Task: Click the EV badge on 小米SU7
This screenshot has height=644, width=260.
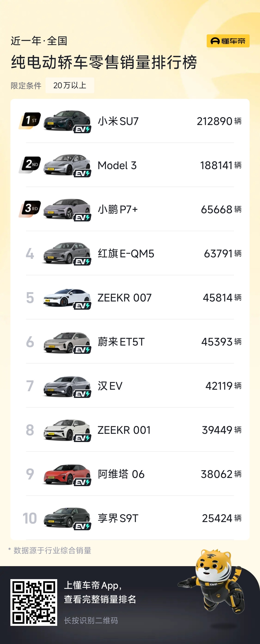Action: [x=82, y=130]
